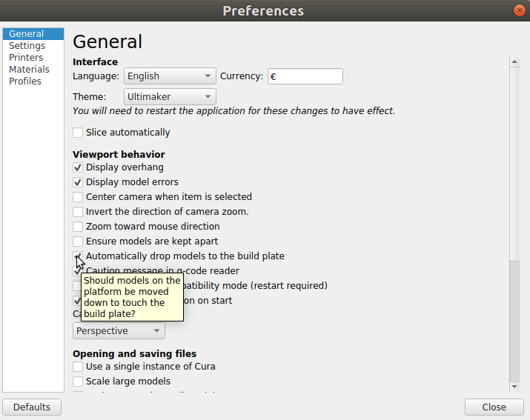Screen dimensions: 530x420
Task: Disable Display model errors
Action: pyautogui.click(x=78, y=182)
